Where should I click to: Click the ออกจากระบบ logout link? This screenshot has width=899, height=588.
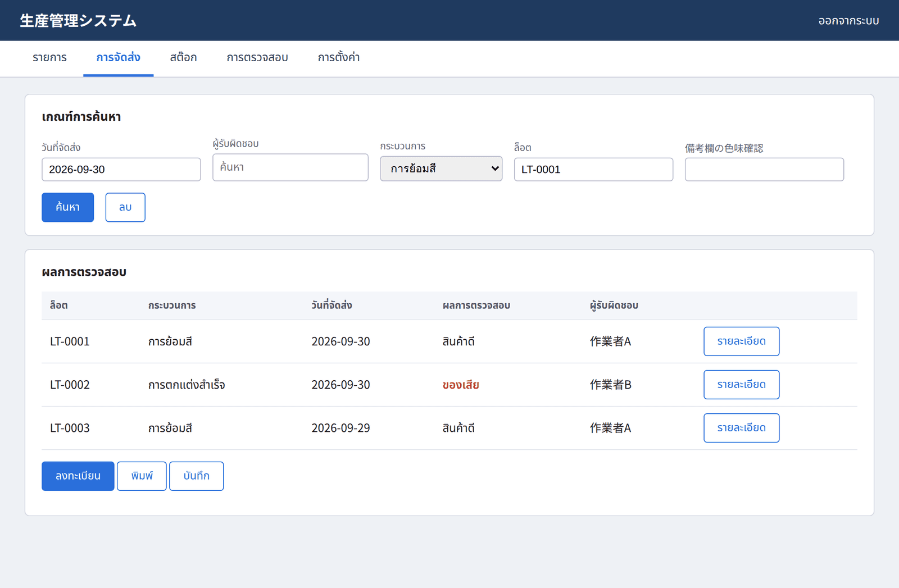point(848,21)
